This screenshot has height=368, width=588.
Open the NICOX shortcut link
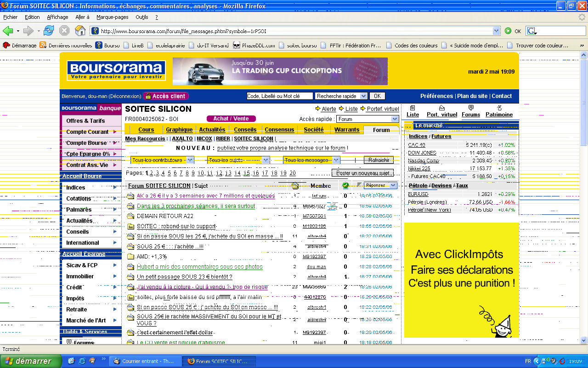click(x=204, y=138)
